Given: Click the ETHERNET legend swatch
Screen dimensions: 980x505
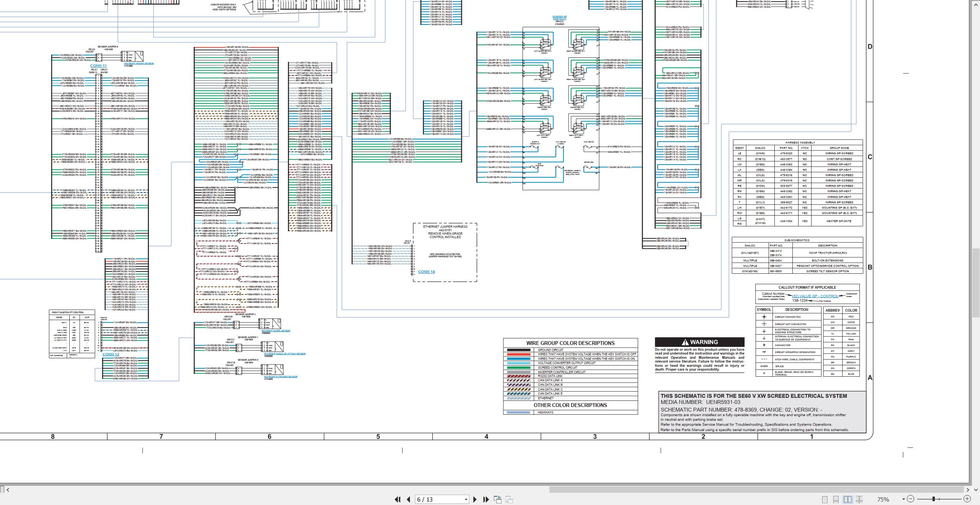Looking at the screenshot, I should click(518, 398).
